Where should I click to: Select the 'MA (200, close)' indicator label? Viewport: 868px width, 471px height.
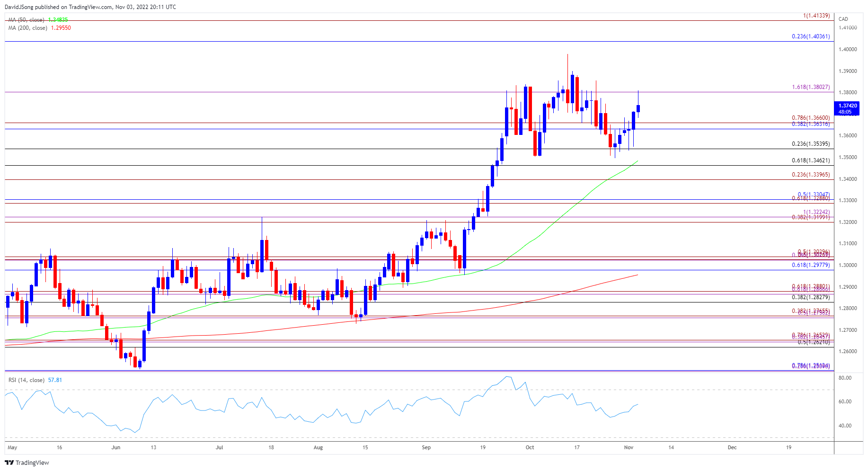(x=28, y=28)
